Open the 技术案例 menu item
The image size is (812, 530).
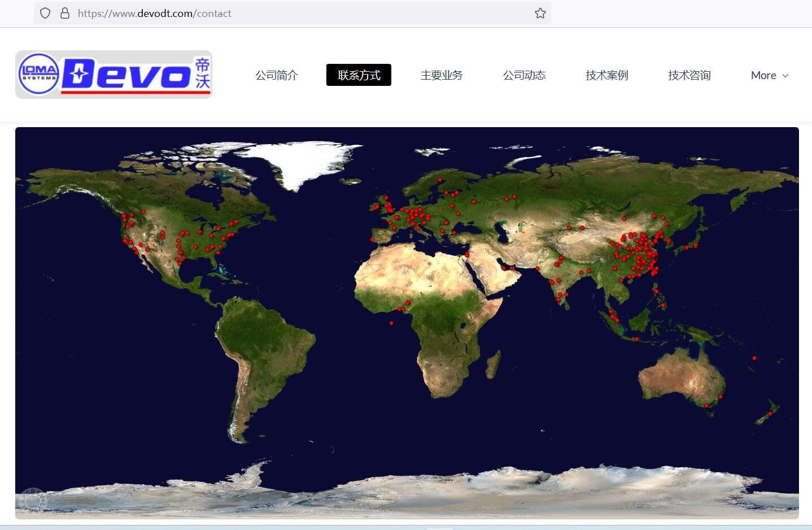coord(607,75)
